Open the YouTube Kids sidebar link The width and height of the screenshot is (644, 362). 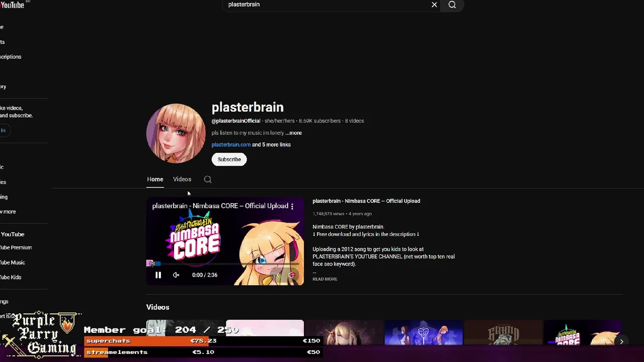coord(11,278)
